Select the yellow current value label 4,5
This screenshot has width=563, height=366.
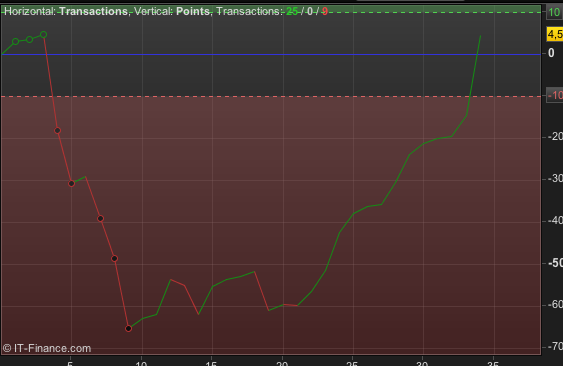(x=555, y=34)
